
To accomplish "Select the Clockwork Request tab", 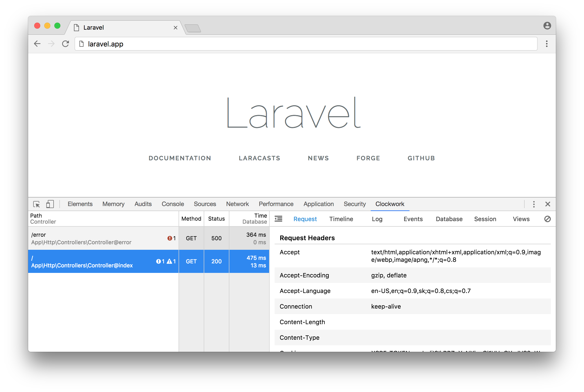I will pyautogui.click(x=305, y=219).
